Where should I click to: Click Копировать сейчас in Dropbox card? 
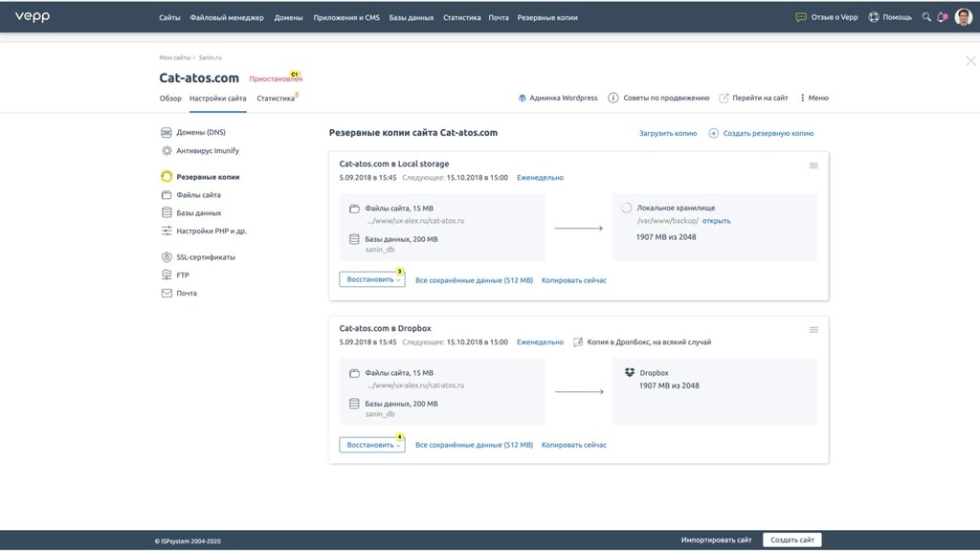pos(573,445)
